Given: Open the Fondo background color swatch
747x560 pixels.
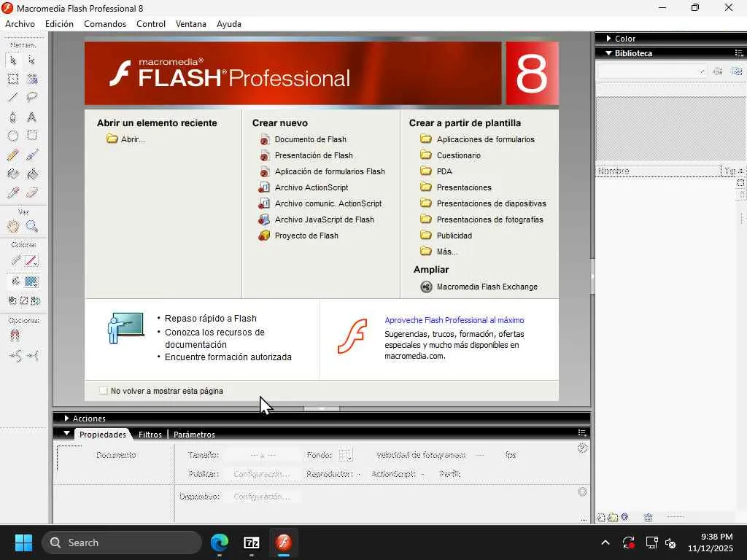Looking at the screenshot, I should [345, 455].
